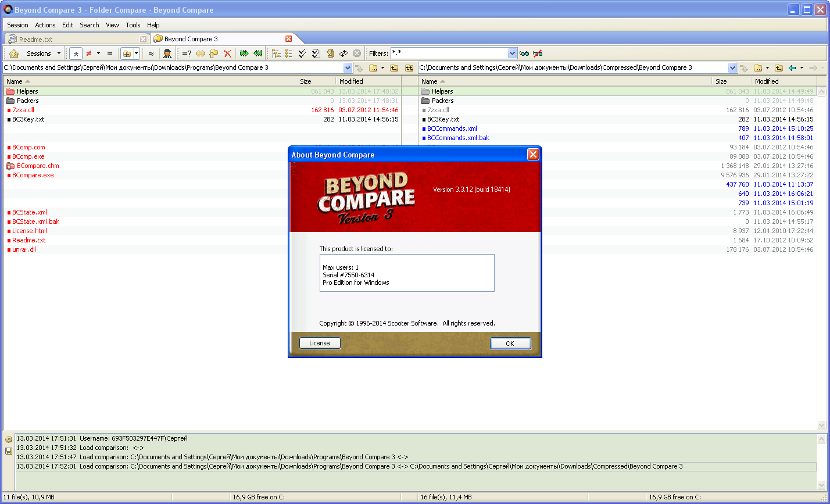This screenshot has height=504, width=830.
Task: Click License button in About dialog
Action: pyautogui.click(x=320, y=343)
